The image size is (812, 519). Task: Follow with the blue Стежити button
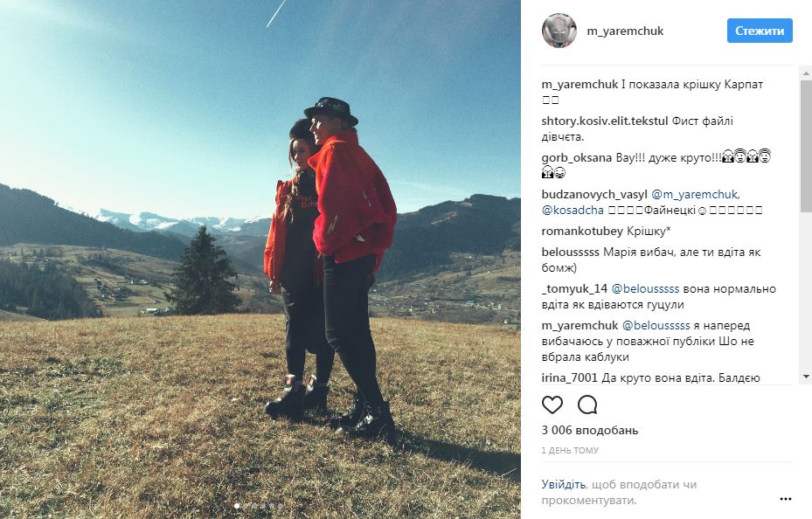pyautogui.click(x=760, y=31)
